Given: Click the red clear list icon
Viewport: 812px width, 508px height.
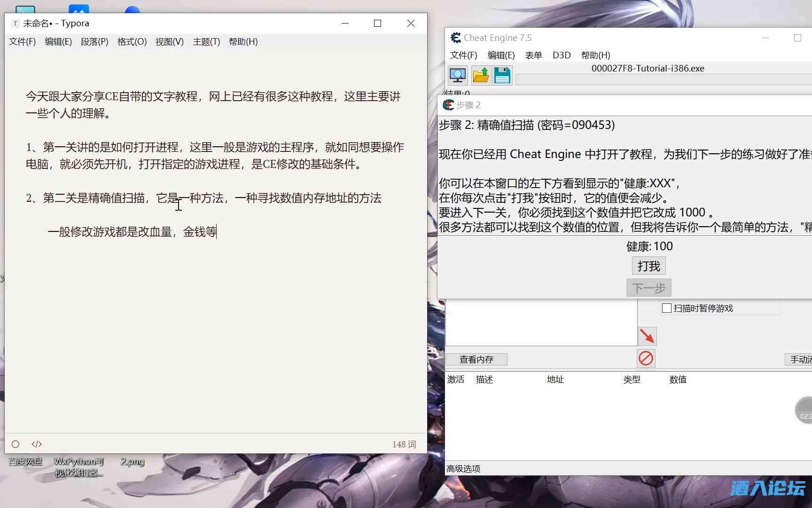Looking at the screenshot, I should pos(646,358).
